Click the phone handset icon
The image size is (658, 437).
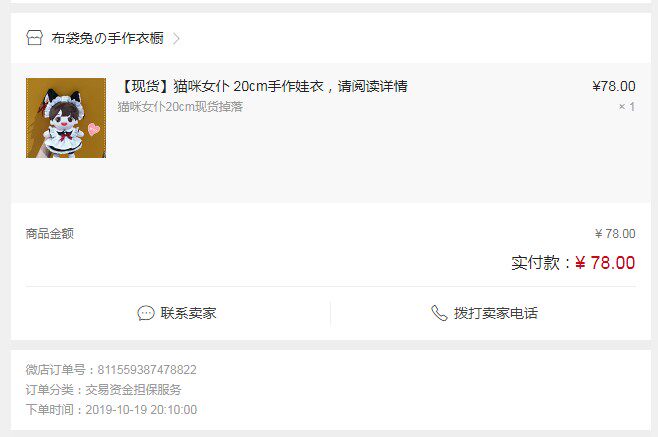point(439,313)
